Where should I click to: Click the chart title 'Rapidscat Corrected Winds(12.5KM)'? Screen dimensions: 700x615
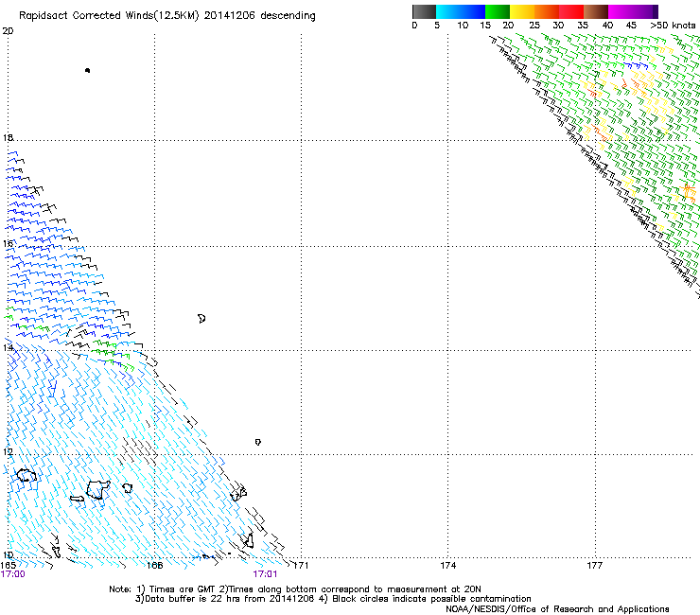coord(109,16)
